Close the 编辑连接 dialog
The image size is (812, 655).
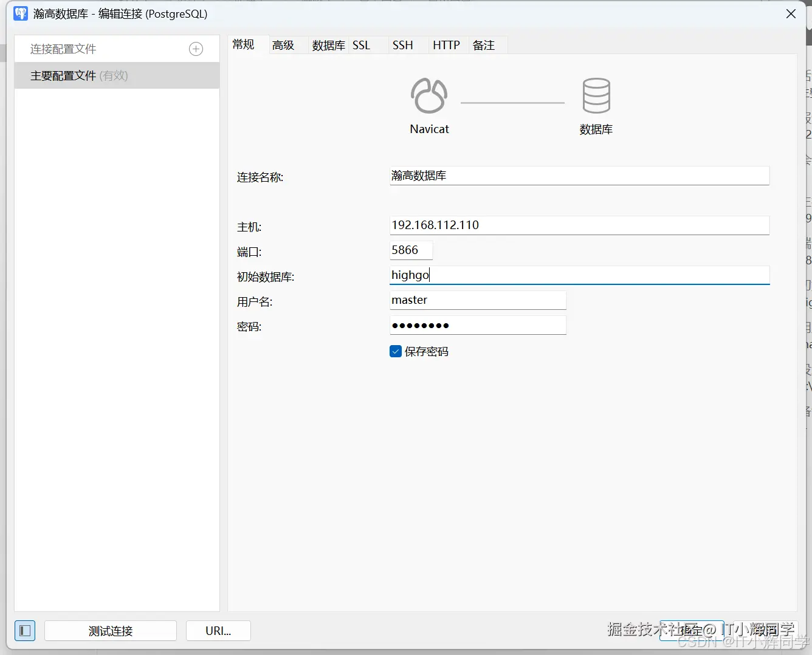(791, 13)
